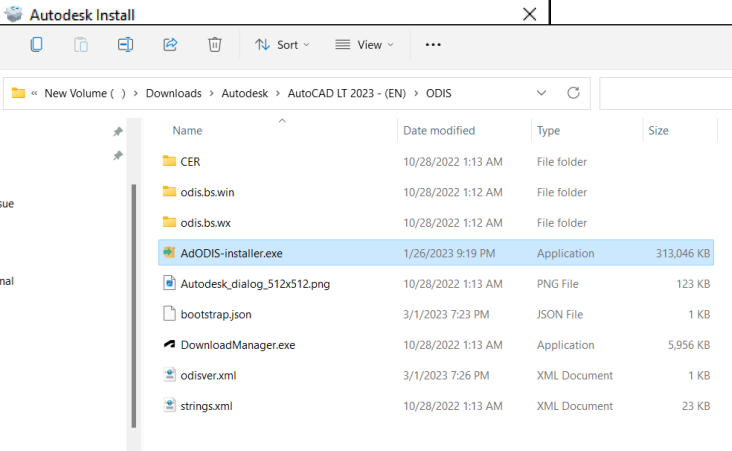
Task: Click the CER folder name
Action: [x=190, y=162]
